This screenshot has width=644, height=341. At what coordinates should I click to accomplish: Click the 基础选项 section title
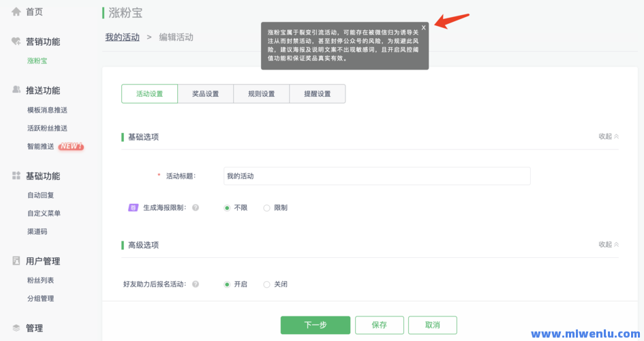(143, 137)
